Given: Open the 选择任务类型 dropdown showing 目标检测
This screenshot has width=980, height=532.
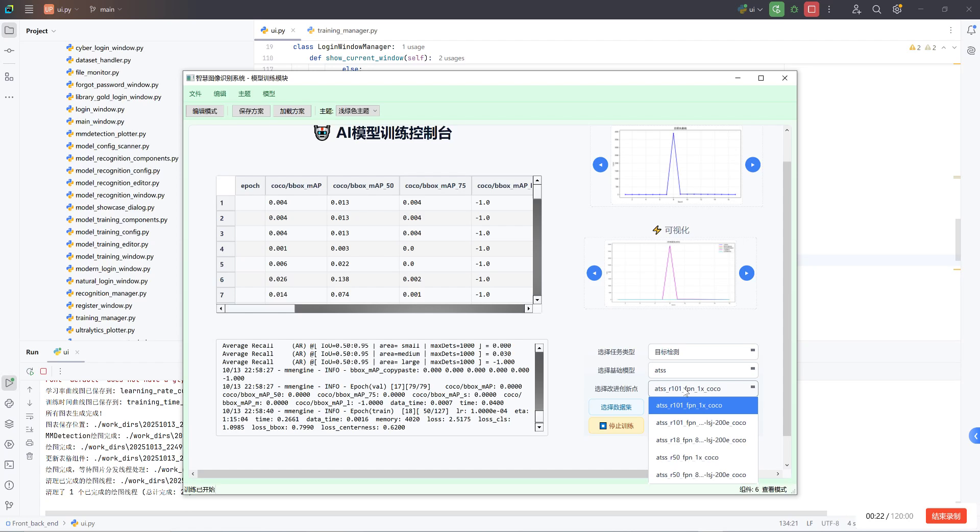Looking at the screenshot, I should (703, 352).
